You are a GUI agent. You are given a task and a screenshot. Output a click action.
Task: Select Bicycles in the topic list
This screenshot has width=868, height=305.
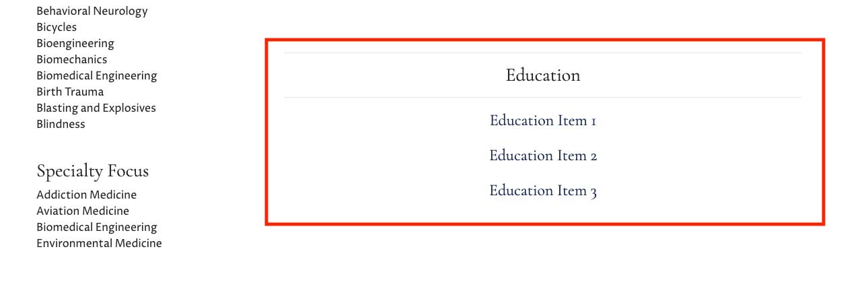click(x=57, y=28)
